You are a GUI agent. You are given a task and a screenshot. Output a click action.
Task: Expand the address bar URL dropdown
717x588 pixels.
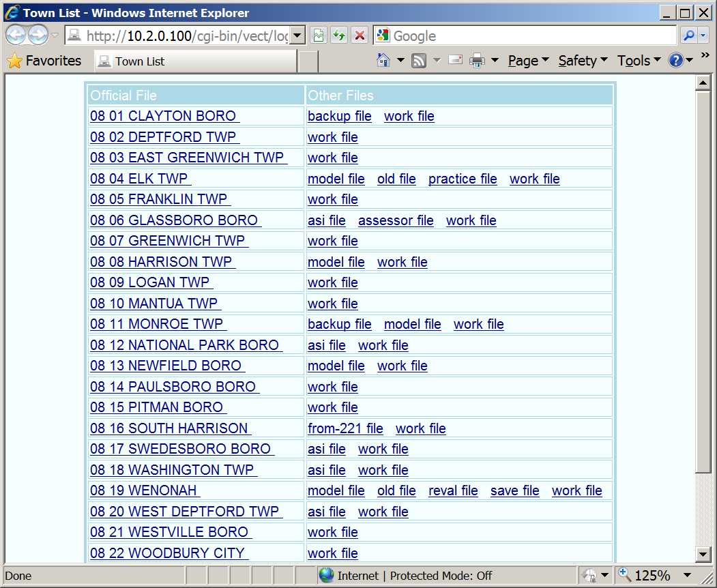pyautogui.click(x=297, y=35)
